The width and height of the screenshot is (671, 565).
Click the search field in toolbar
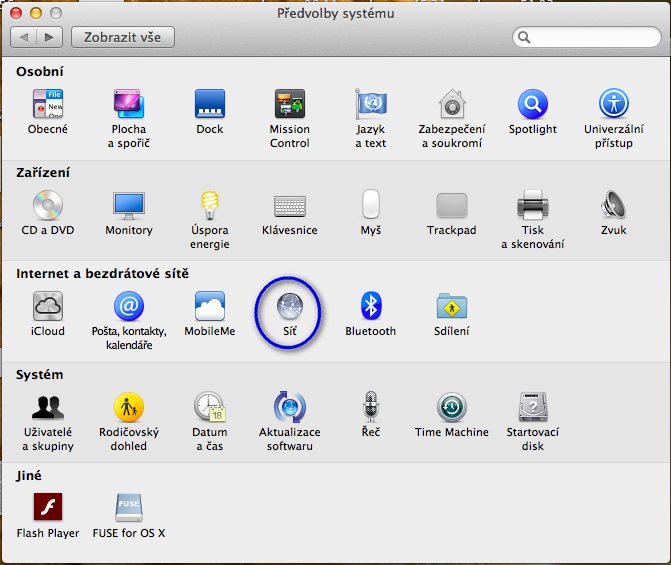(590, 37)
